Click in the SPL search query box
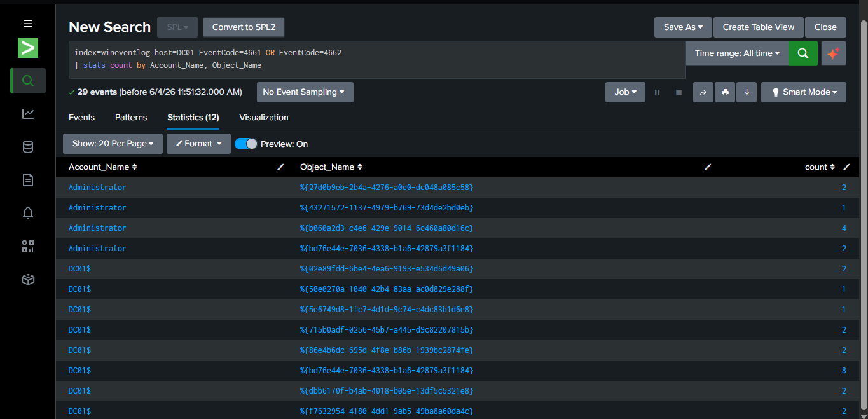The image size is (868, 419). tap(377, 60)
